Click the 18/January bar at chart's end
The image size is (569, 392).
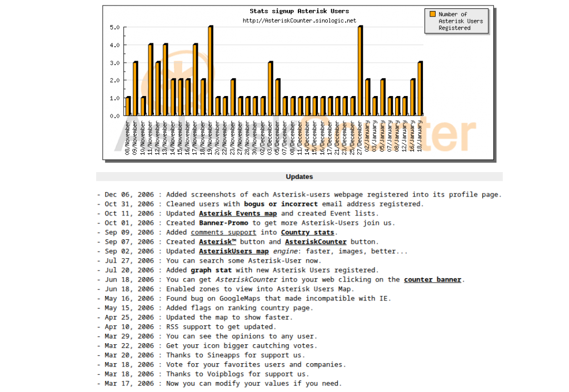point(420,89)
